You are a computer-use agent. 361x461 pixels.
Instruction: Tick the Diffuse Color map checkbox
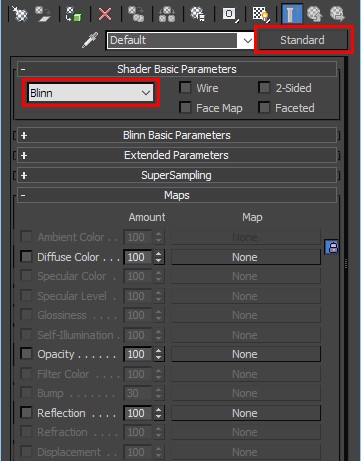click(x=26, y=257)
